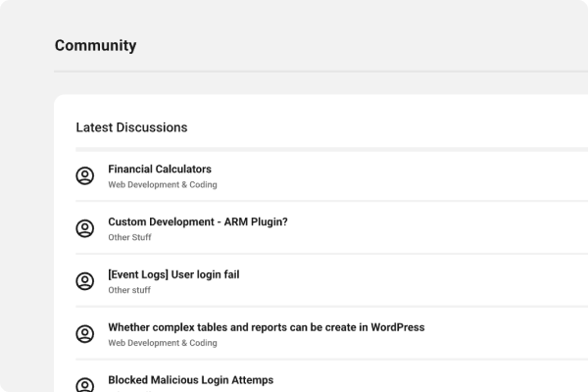Select the profile icon for Event Logs post
The width and height of the screenshot is (588, 392).
coord(85,281)
